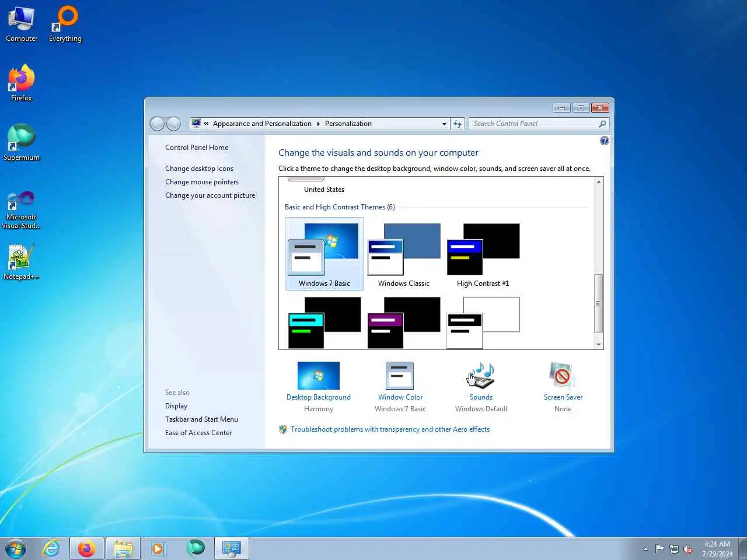Click the search magnifier icon
The image size is (747, 560).
pos(602,124)
